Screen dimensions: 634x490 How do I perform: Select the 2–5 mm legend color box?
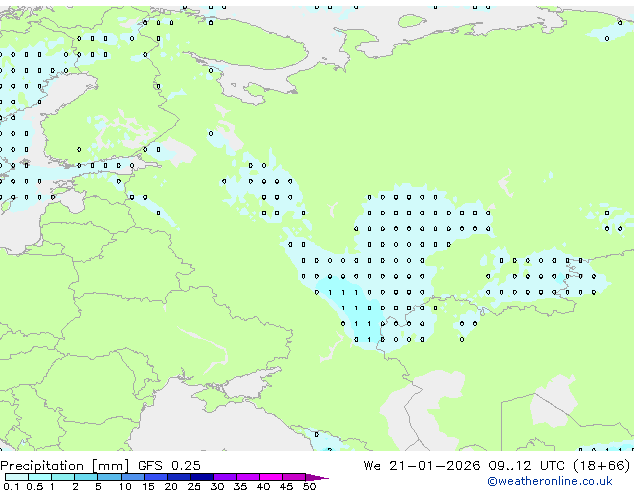pyautogui.click(x=86, y=477)
